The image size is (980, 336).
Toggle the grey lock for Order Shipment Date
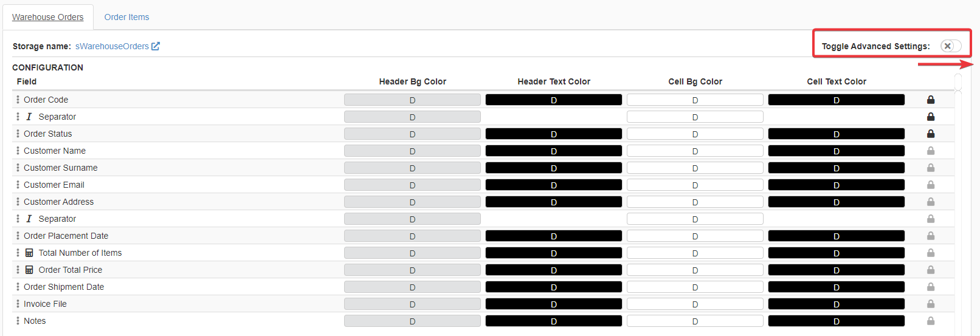pyautogui.click(x=930, y=287)
